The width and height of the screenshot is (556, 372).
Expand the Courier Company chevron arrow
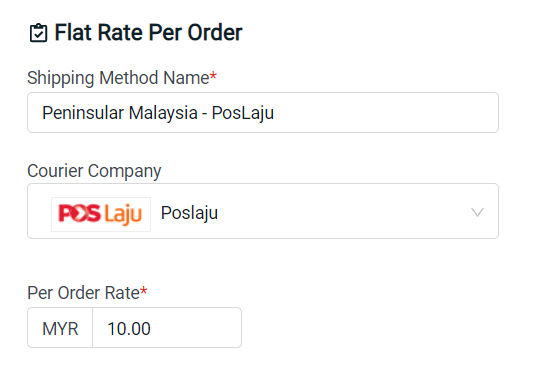pos(477,212)
